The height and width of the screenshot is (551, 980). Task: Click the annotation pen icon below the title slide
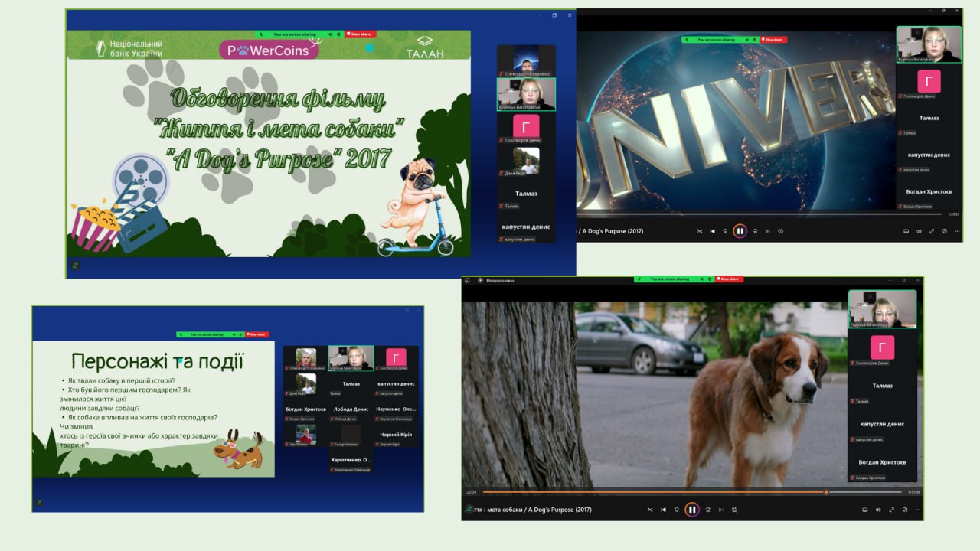[x=76, y=266]
